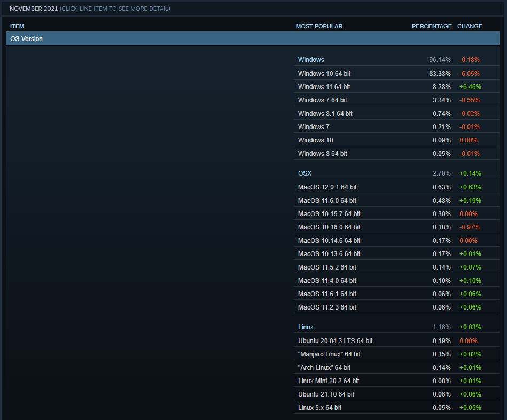The height and width of the screenshot is (420, 507).
Task: Select the MacOS 10.15.7 64 bit row
Action: pyautogui.click(x=396, y=214)
